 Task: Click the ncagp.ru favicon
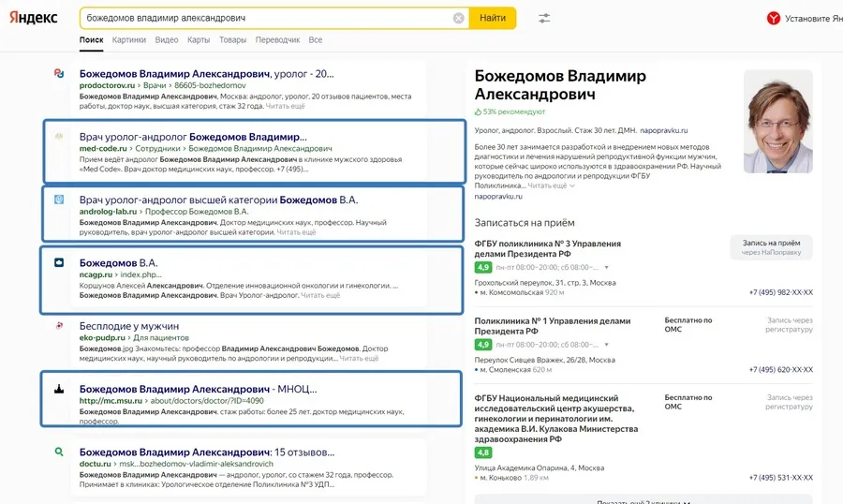59,262
